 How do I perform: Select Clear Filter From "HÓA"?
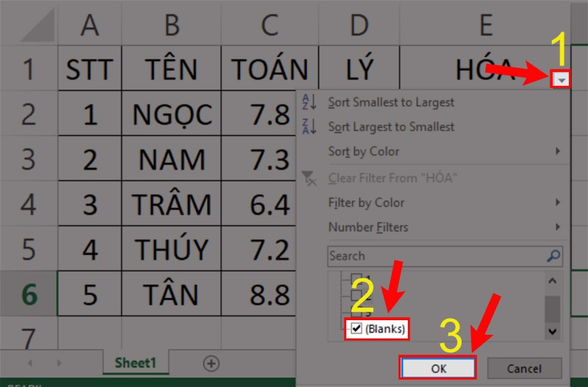click(392, 178)
